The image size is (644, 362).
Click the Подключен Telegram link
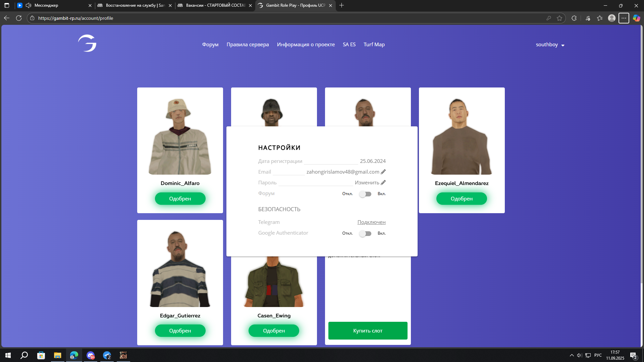(371, 222)
